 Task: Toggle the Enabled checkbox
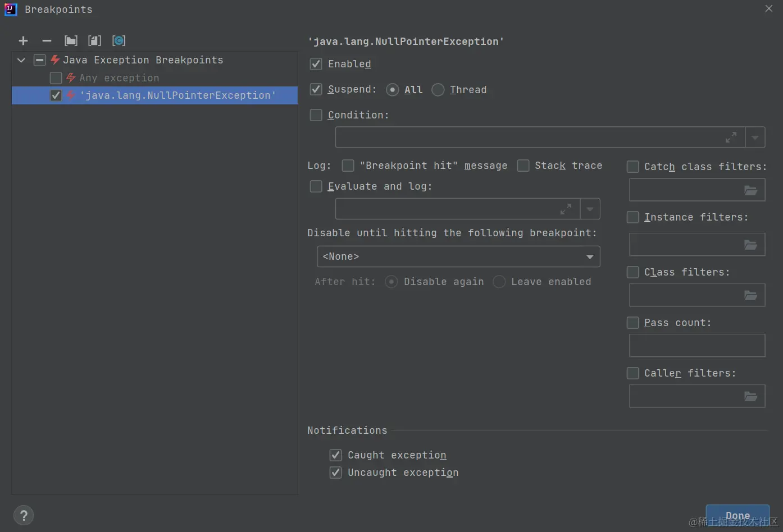316,64
